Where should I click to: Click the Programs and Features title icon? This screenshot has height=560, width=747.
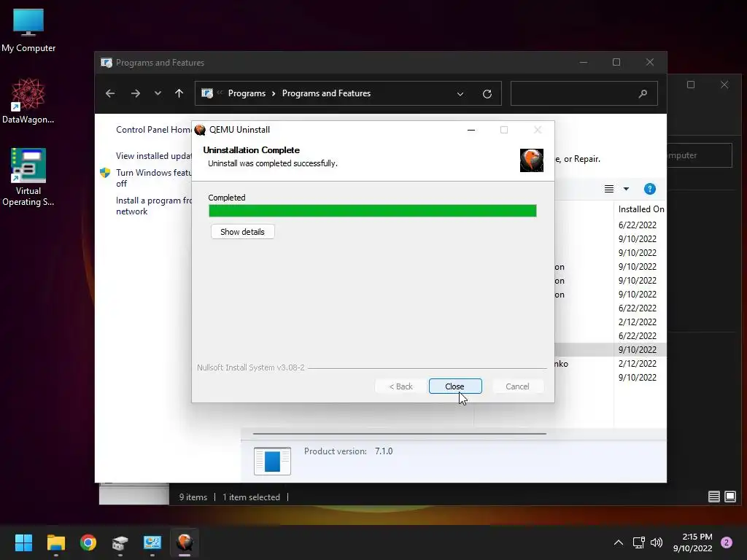[107, 63]
